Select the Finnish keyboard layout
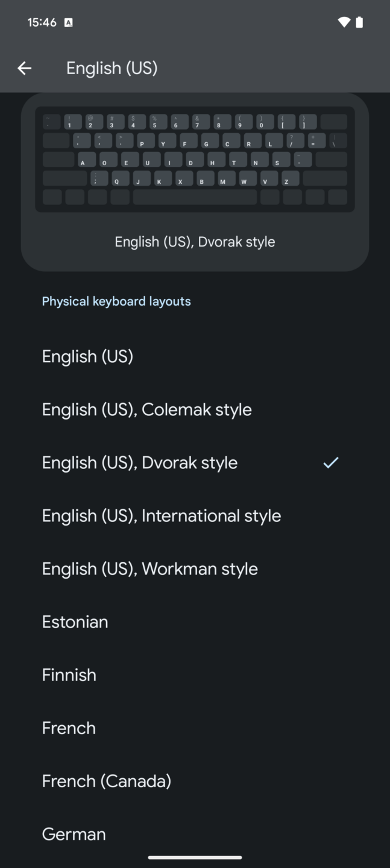390x868 pixels. 69,675
